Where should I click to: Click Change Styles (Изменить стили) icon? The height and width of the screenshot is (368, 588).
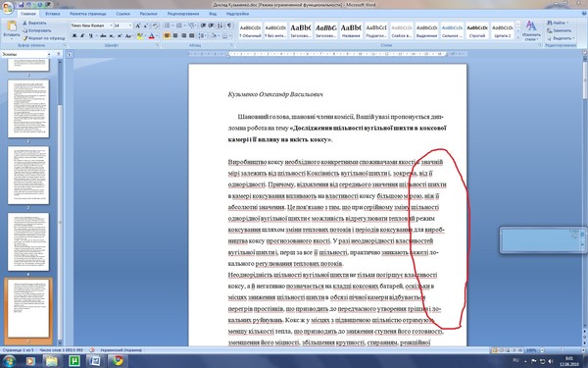click(531, 30)
